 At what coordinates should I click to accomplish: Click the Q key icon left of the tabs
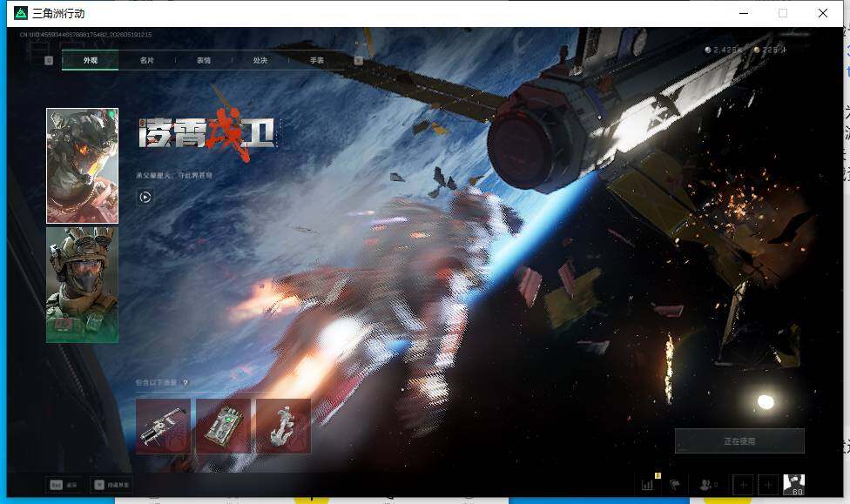pos(49,60)
